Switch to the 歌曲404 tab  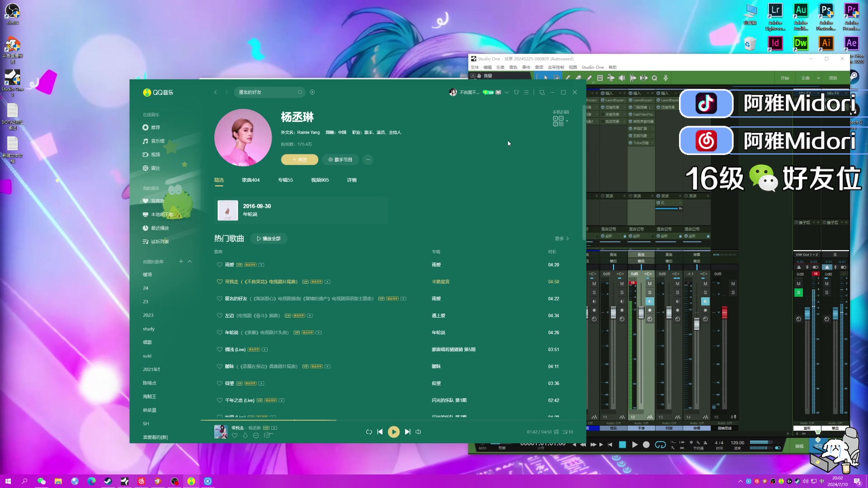coord(250,180)
